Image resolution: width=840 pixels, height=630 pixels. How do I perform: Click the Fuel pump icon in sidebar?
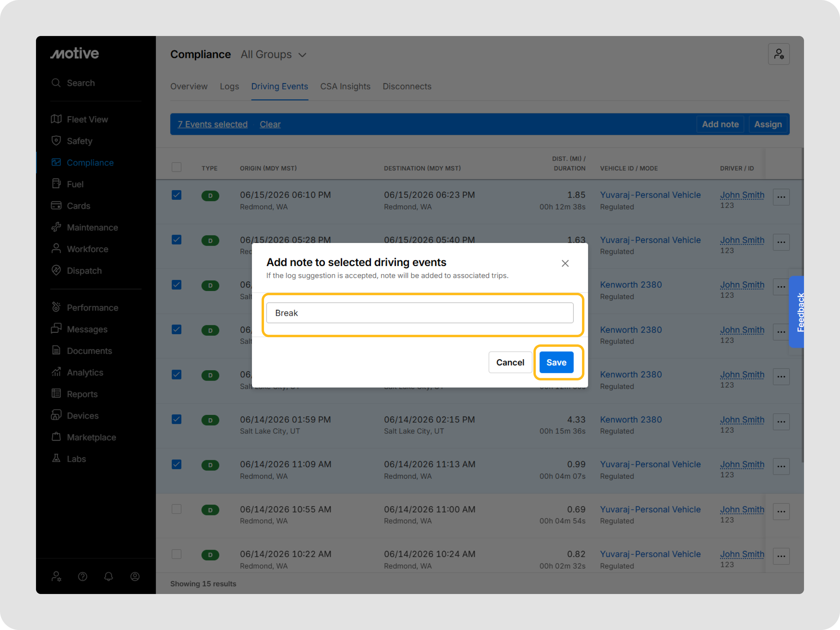click(x=56, y=184)
